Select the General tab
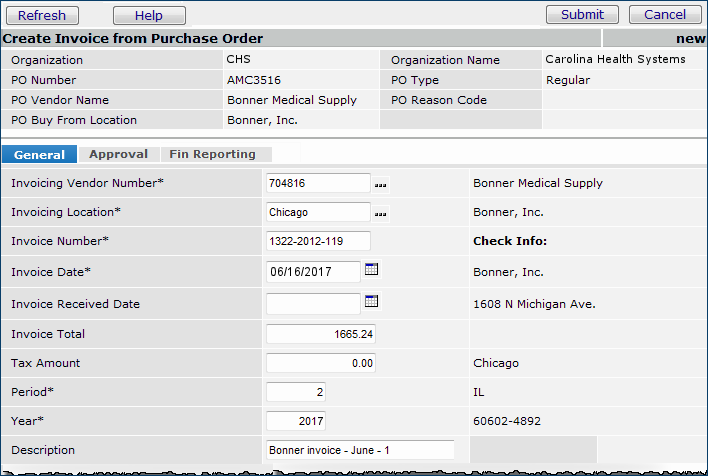 pos(40,154)
